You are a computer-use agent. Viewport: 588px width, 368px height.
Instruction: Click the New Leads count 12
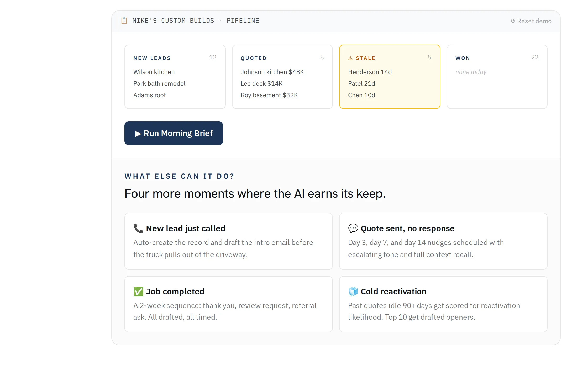(213, 57)
